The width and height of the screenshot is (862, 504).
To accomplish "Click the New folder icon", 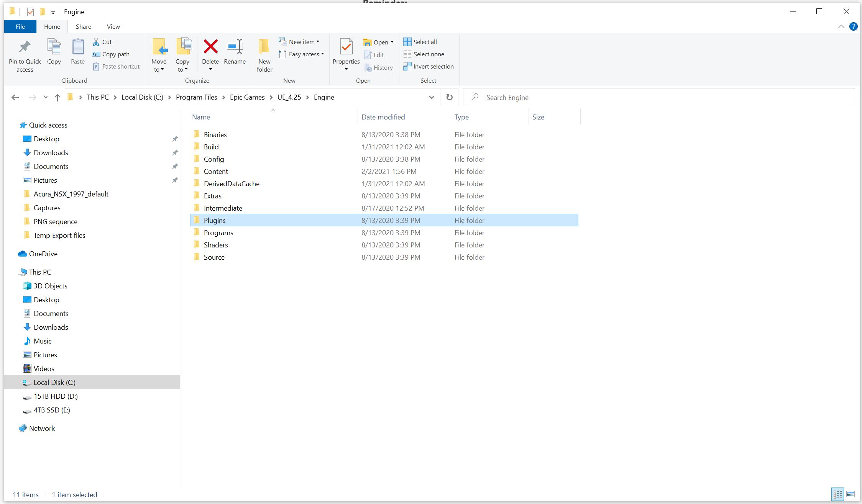I will (x=264, y=47).
